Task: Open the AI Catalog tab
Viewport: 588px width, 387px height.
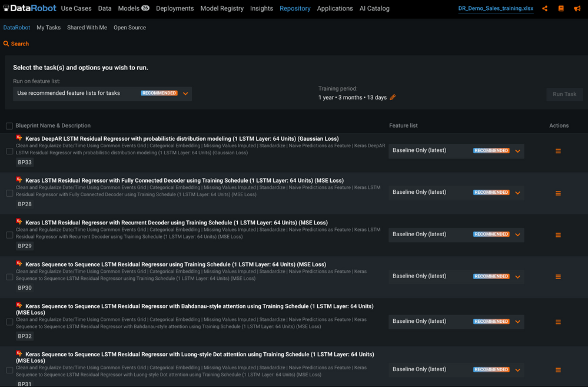Action: 374,8
